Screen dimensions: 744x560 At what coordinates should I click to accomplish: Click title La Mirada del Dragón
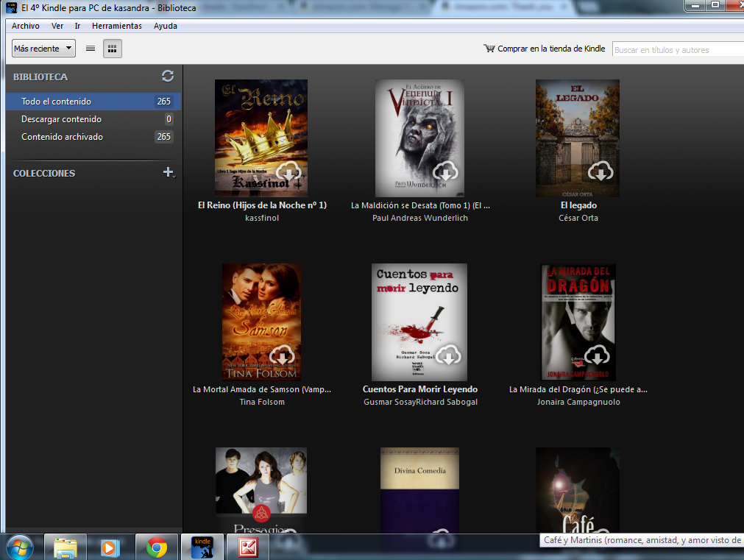coord(578,389)
